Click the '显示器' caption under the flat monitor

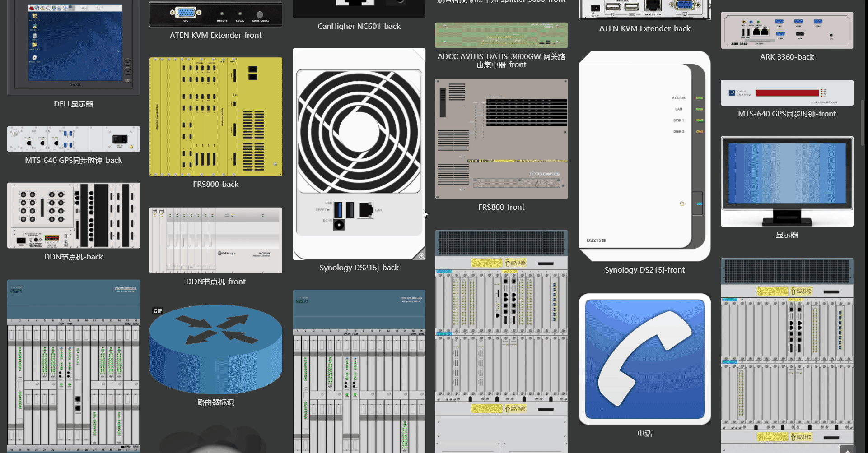(x=787, y=235)
